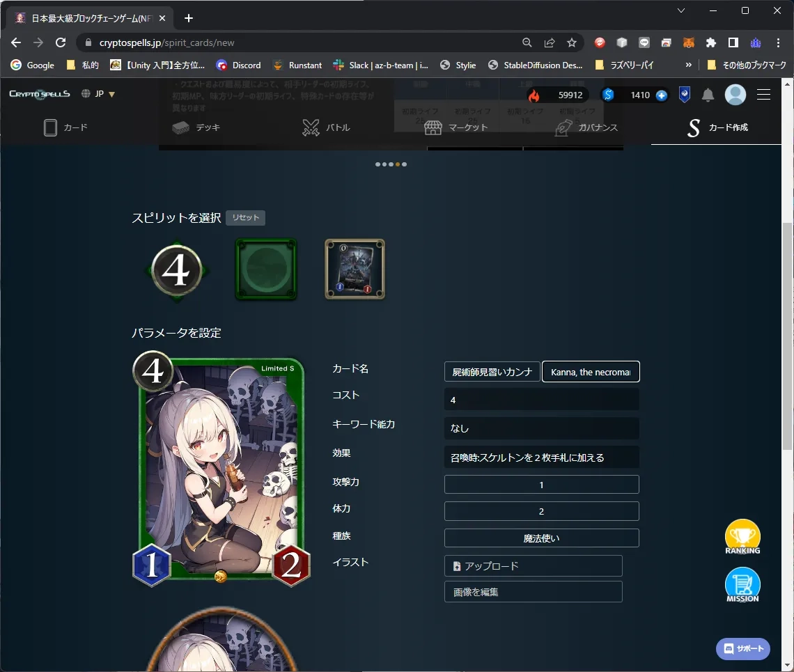Click the blue plus icon beside 1410

[662, 95]
